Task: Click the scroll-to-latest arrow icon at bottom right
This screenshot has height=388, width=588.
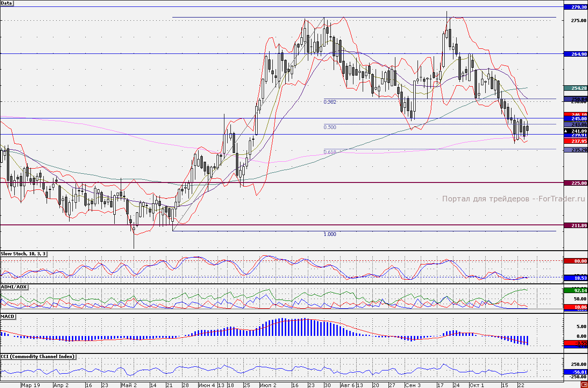Action: coord(583,385)
